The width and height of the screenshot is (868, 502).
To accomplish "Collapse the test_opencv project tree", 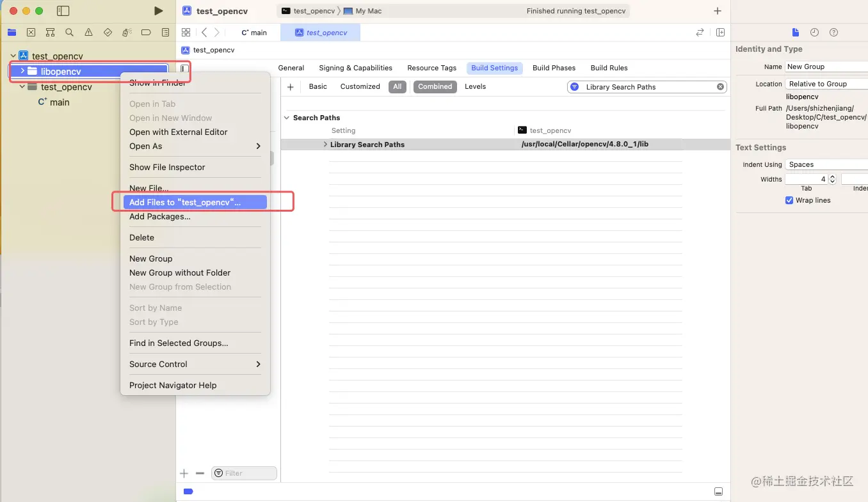I will coord(13,56).
